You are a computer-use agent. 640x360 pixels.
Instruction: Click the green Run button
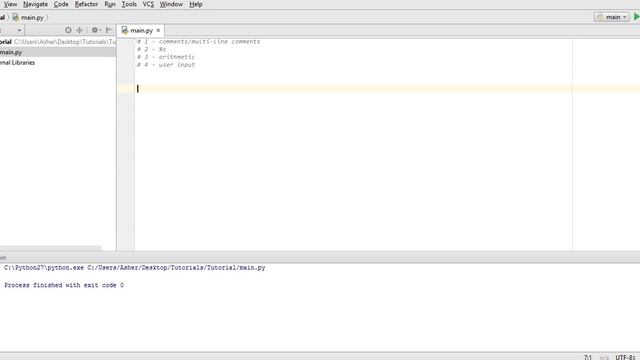point(636,17)
